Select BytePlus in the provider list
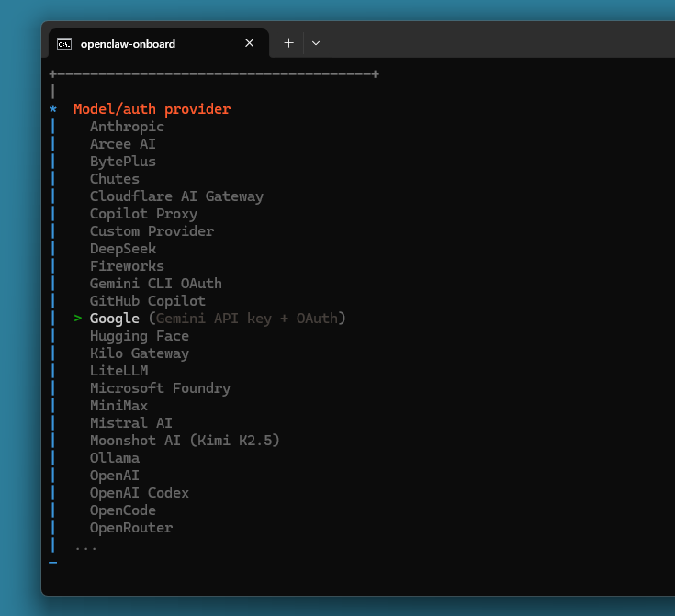Image resolution: width=675 pixels, height=616 pixels. coord(123,162)
